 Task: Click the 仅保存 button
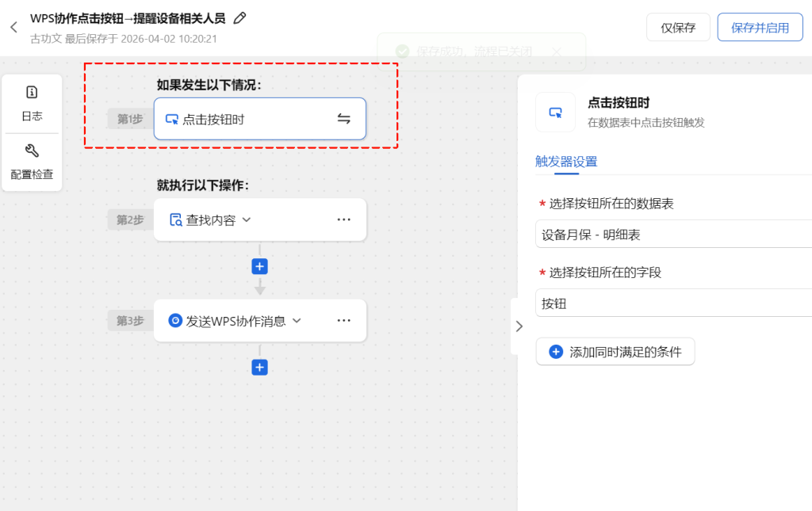tap(678, 28)
